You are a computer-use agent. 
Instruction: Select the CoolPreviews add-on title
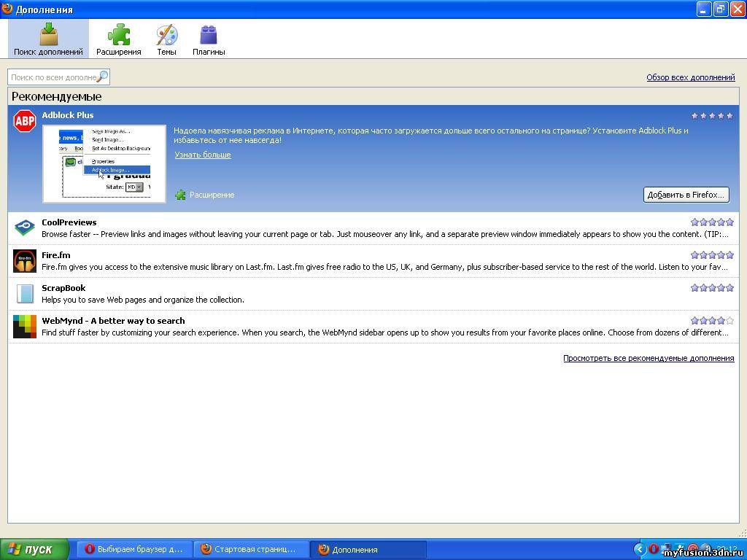[69, 222]
